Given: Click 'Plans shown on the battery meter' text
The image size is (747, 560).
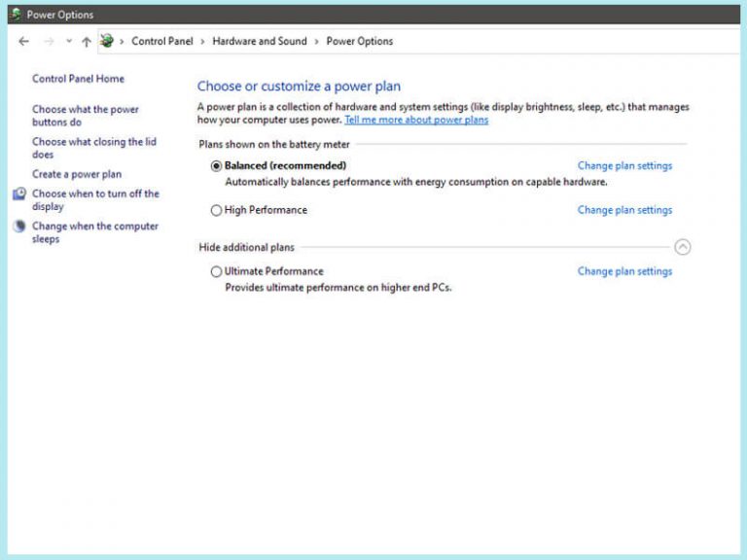Looking at the screenshot, I should tap(274, 144).
